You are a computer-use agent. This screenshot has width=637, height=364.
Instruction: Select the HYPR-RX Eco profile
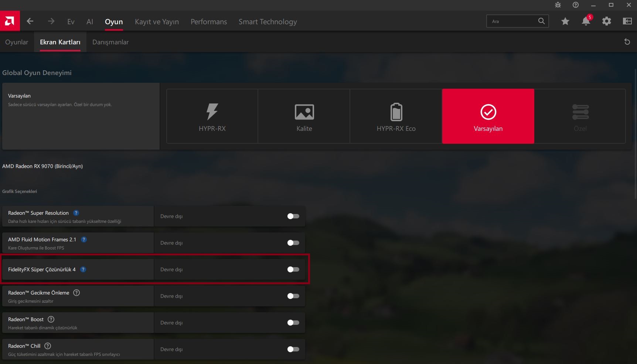pos(396,116)
